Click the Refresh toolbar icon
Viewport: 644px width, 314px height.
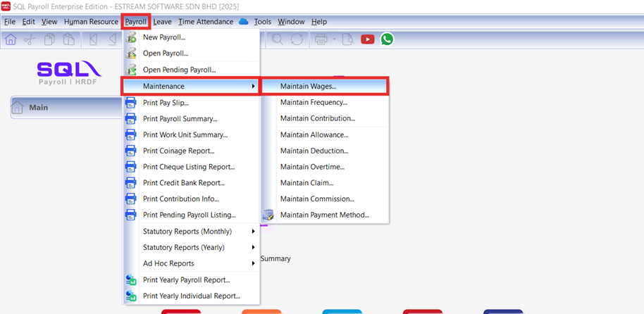[x=297, y=39]
